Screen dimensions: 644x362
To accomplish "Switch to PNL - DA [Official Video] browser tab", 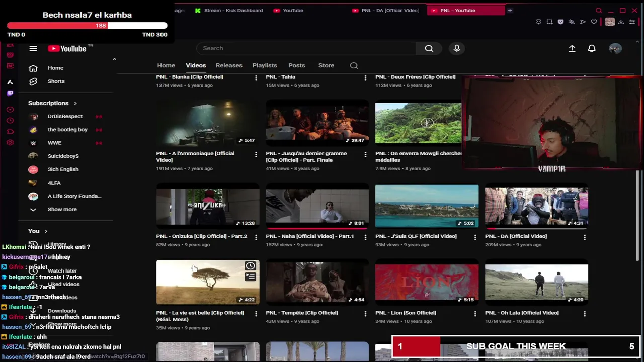I will (385, 10).
